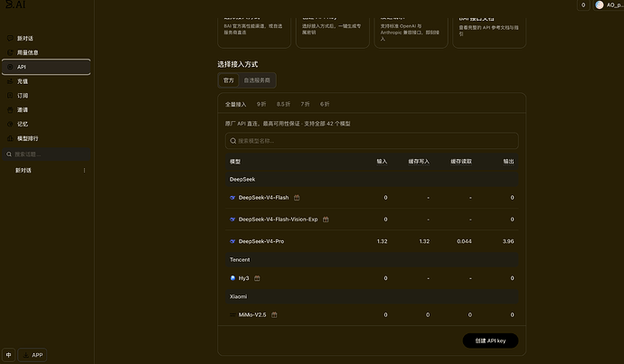The width and height of the screenshot is (624, 364).
Task: Click the DeepSeek group header row
Action: pyautogui.click(x=372, y=179)
